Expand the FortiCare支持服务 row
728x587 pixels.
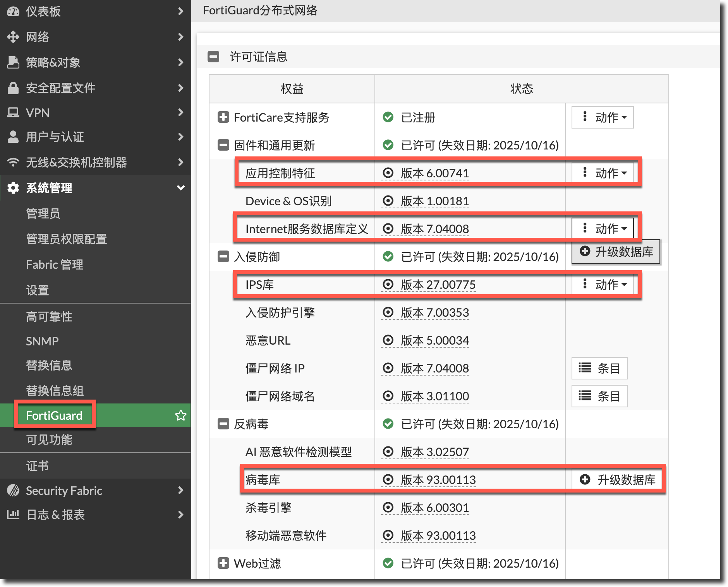click(223, 117)
